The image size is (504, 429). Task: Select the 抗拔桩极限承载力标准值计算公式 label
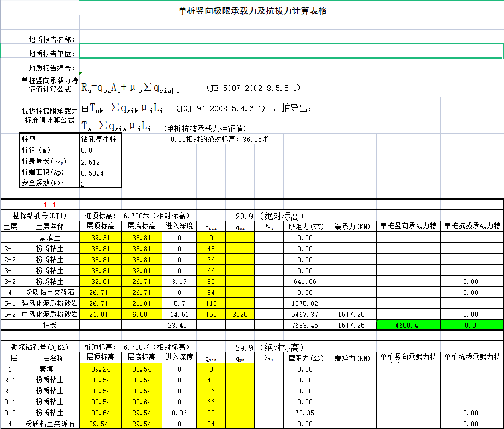[50, 115]
